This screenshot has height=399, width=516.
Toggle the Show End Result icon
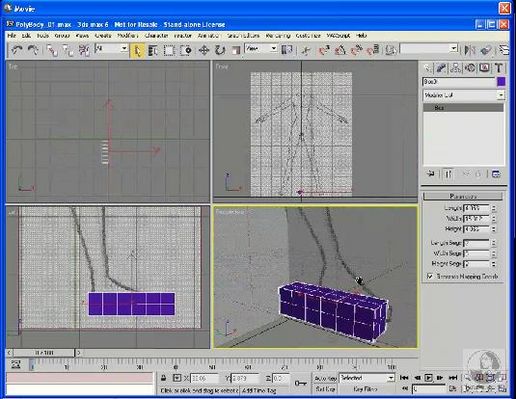click(448, 174)
